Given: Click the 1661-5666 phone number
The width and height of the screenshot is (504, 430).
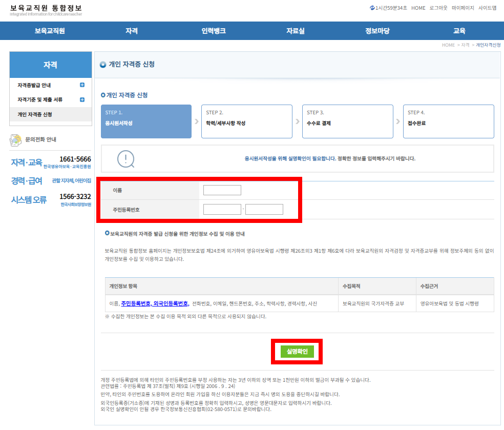Looking at the screenshot, I should (x=75, y=159).
